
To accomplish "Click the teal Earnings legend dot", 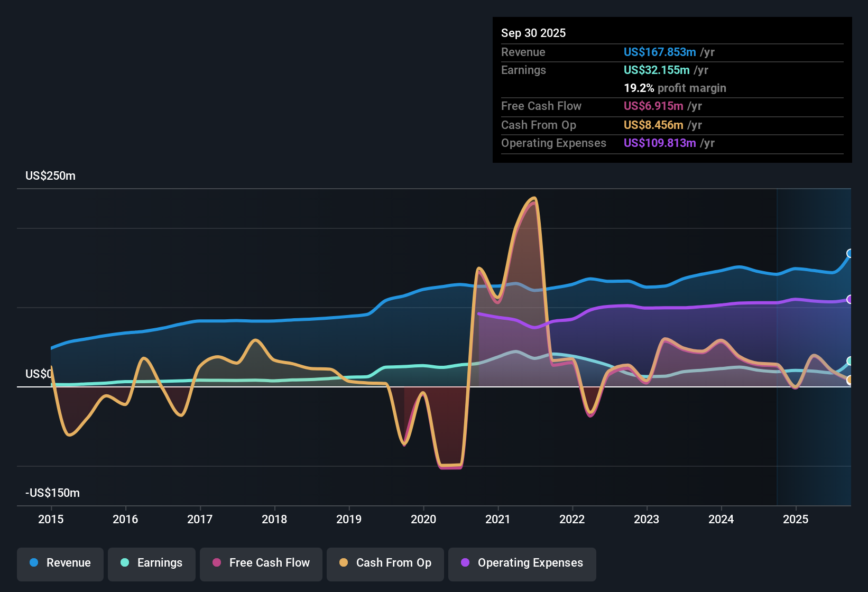I will (x=124, y=563).
